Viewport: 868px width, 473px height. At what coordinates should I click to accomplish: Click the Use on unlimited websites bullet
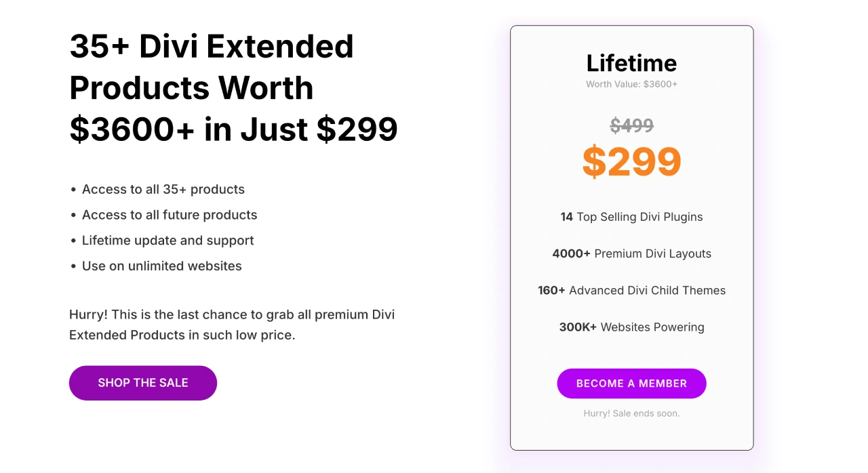click(161, 266)
